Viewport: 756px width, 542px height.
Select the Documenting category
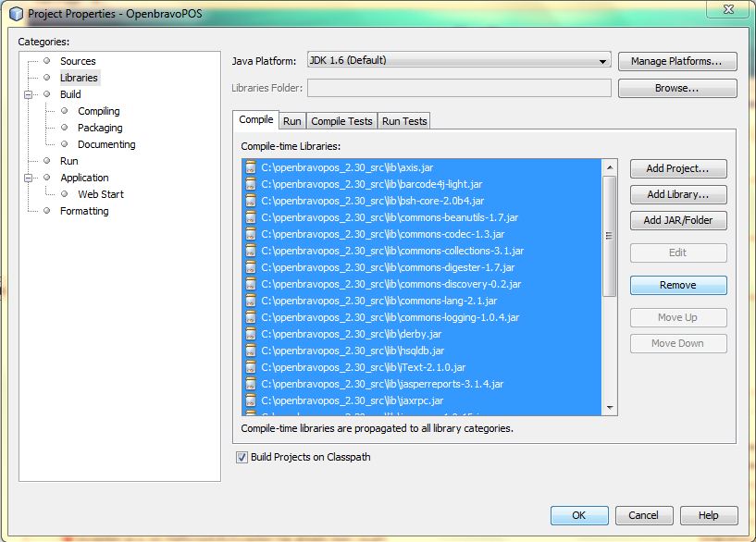106,144
